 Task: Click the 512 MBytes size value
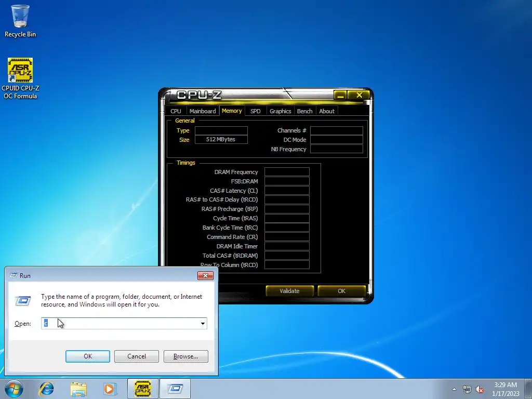tap(221, 139)
